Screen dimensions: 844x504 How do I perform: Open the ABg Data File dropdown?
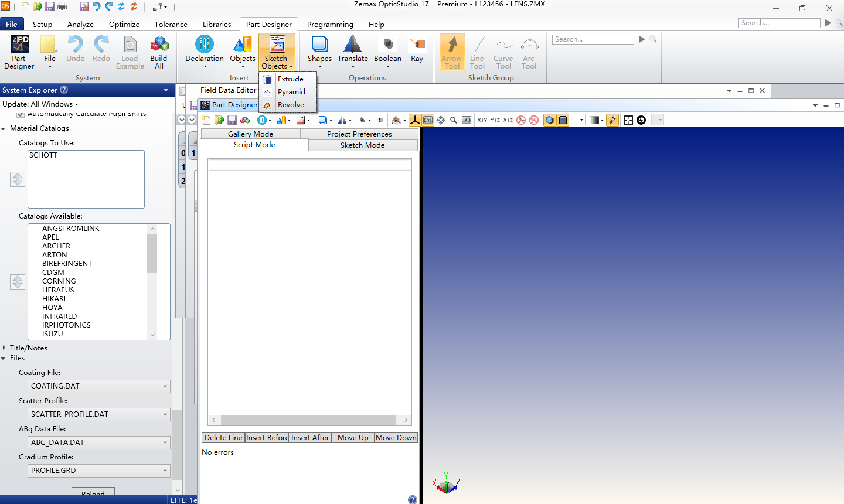pyautogui.click(x=99, y=442)
